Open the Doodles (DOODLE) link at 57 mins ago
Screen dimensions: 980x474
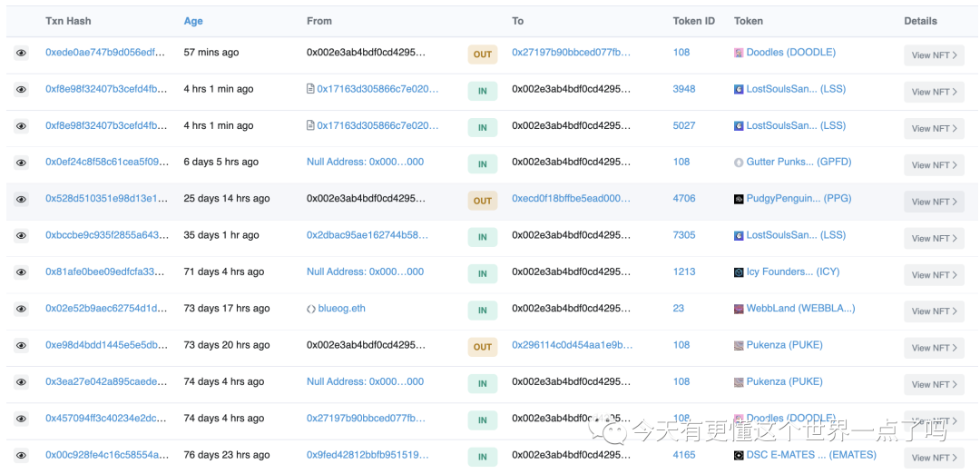(x=790, y=53)
